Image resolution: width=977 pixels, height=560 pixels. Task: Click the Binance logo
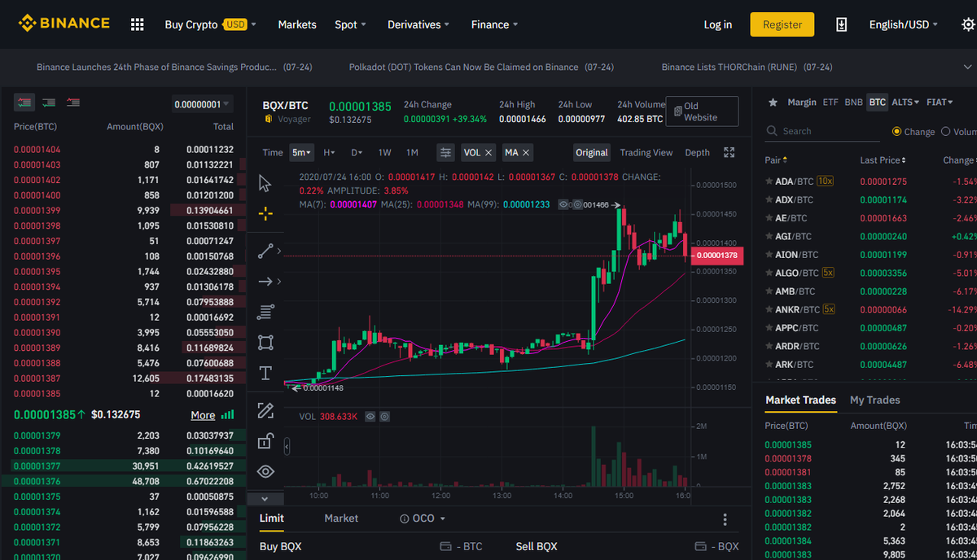(x=64, y=24)
